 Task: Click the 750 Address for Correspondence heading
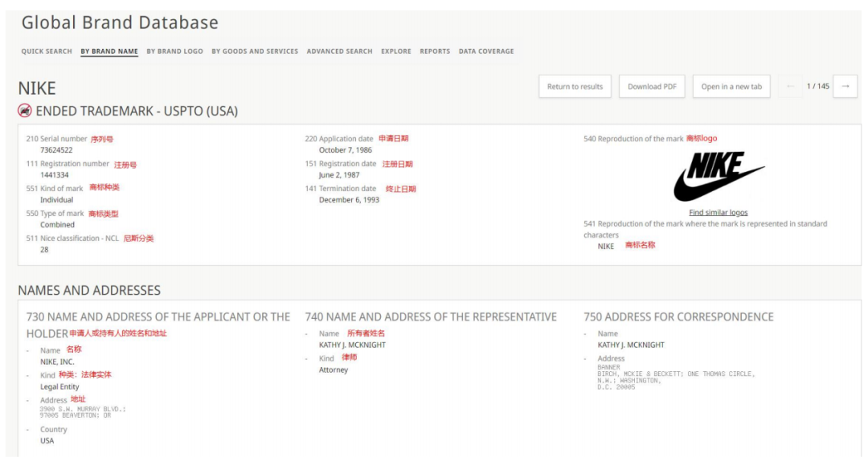click(678, 317)
